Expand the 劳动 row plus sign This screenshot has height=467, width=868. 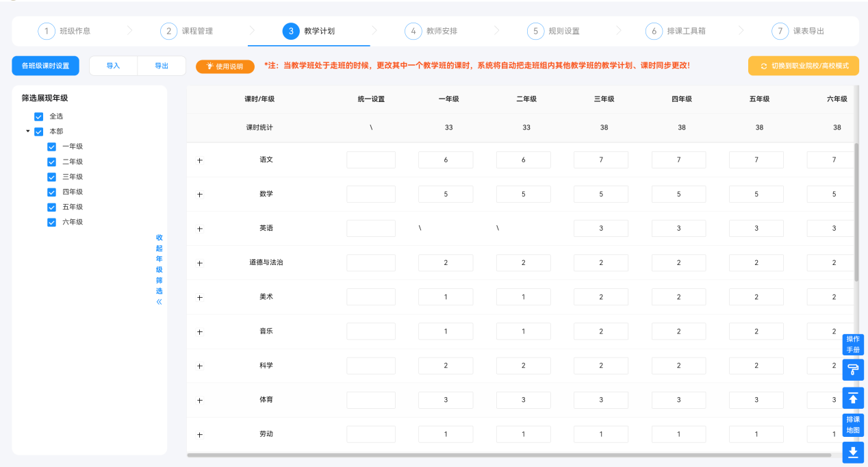click(x=200, y=435)
